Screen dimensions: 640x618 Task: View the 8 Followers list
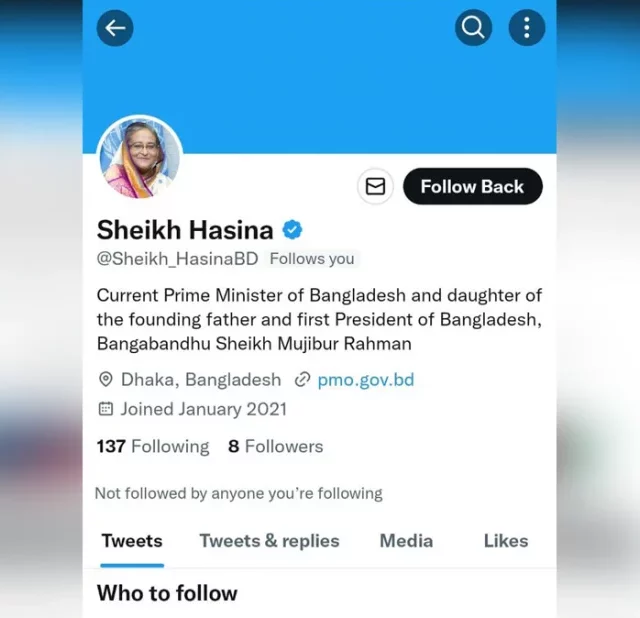pos(276,447)
